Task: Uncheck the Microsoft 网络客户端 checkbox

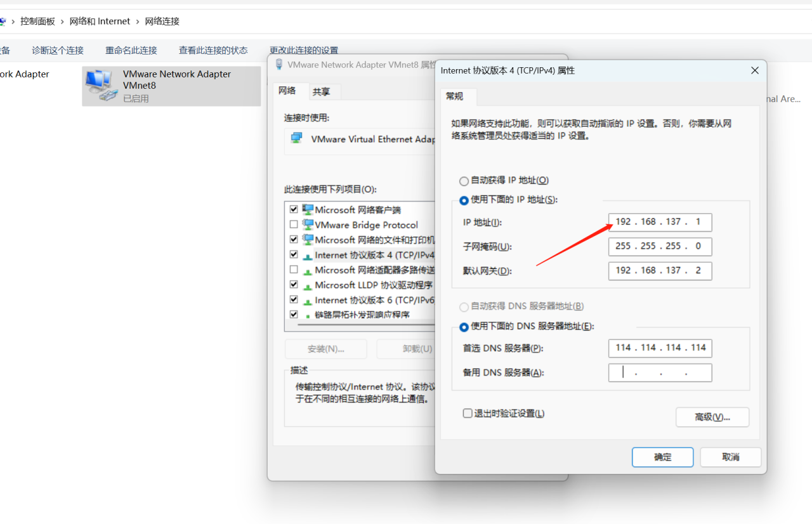Action: [294, 209]
